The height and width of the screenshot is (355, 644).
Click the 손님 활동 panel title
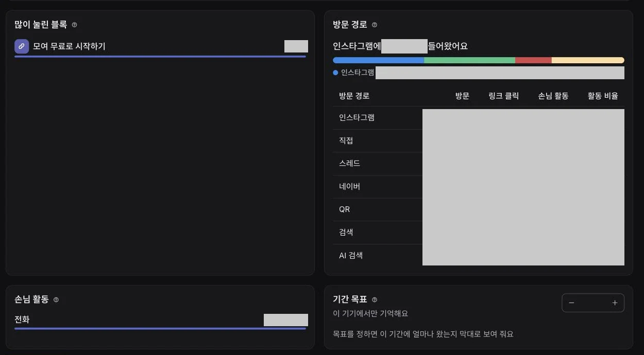tap(31, 299)
